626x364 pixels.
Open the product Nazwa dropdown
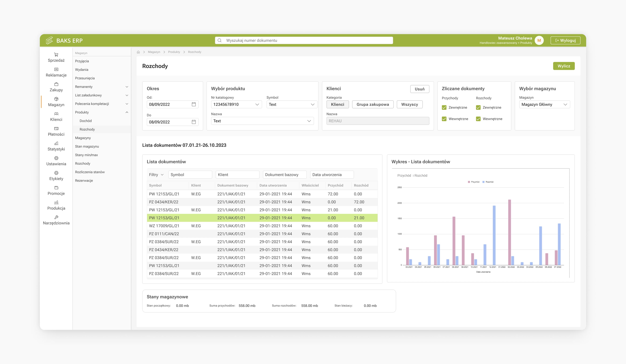(x=262, y=121)
